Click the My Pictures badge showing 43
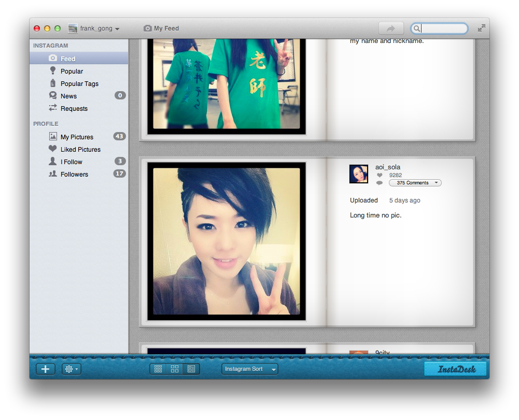Screen dimensions: 519x420 coord(119,136)
